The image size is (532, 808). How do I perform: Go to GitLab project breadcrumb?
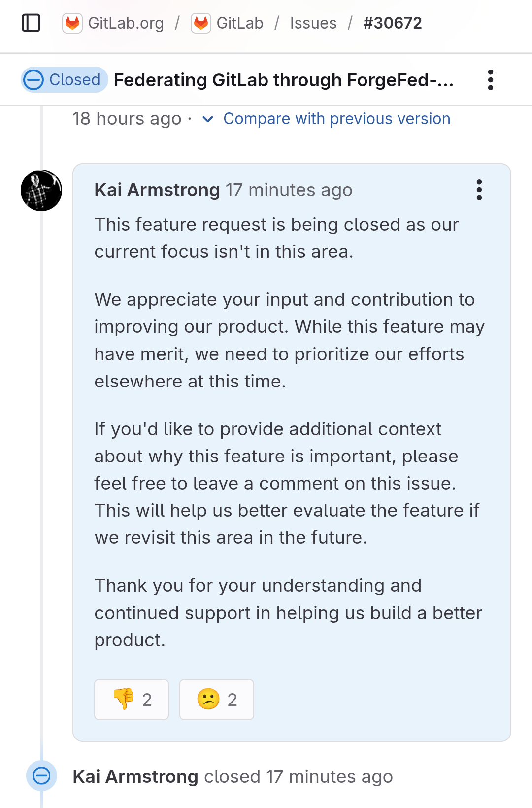pos(240,23)
